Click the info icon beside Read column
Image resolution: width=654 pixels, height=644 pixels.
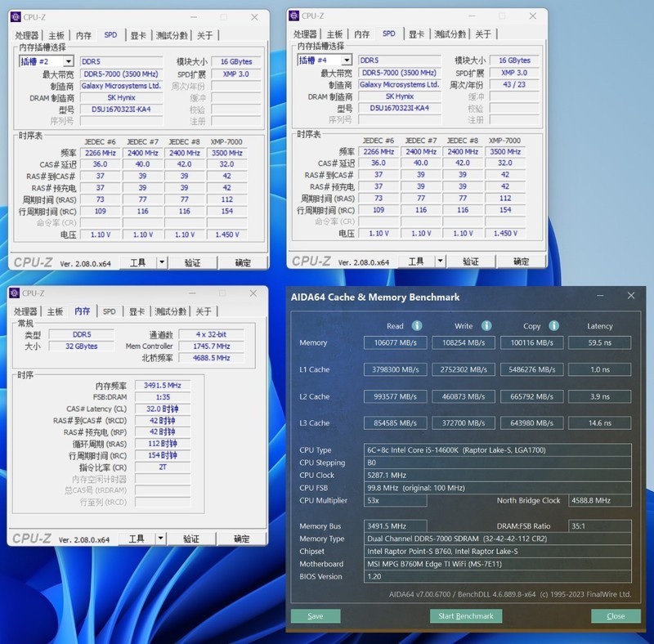(417, 325)
